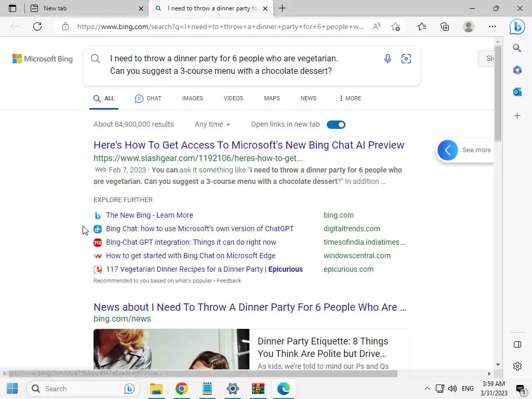This screenshot has height=399, width=532.
Task: Open the sidebar settings gear
Action: click(517, 366)
